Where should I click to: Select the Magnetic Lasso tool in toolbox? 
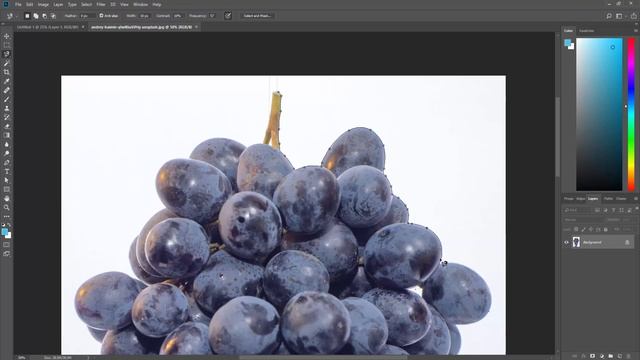point(7,54)
